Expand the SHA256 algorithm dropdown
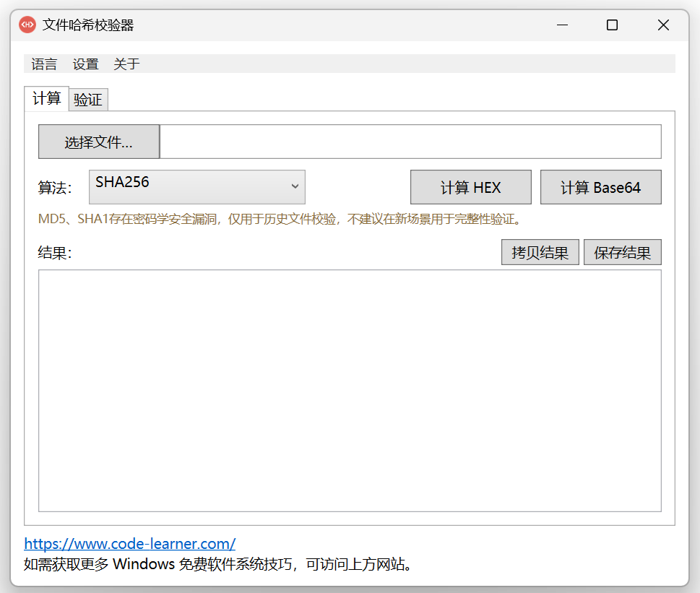 click(x=197, y=187)
